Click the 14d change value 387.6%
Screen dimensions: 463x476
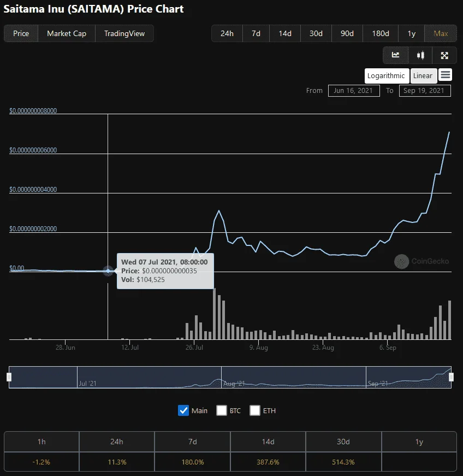(268, 462)
